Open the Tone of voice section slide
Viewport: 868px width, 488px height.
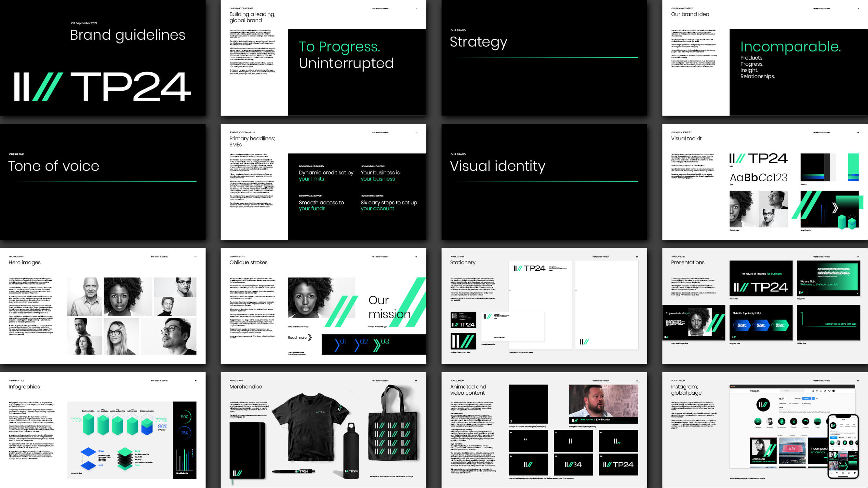pos(102,182)
